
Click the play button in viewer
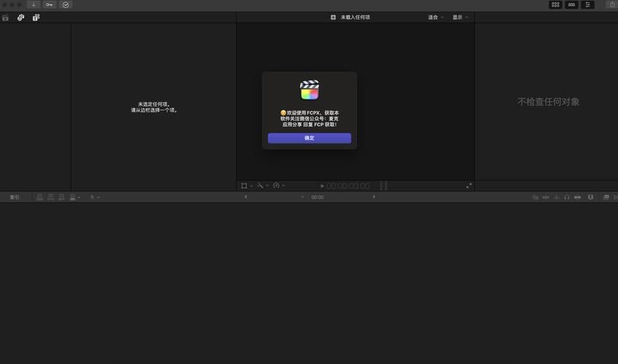pyautogui.click(x=322, y=186)
